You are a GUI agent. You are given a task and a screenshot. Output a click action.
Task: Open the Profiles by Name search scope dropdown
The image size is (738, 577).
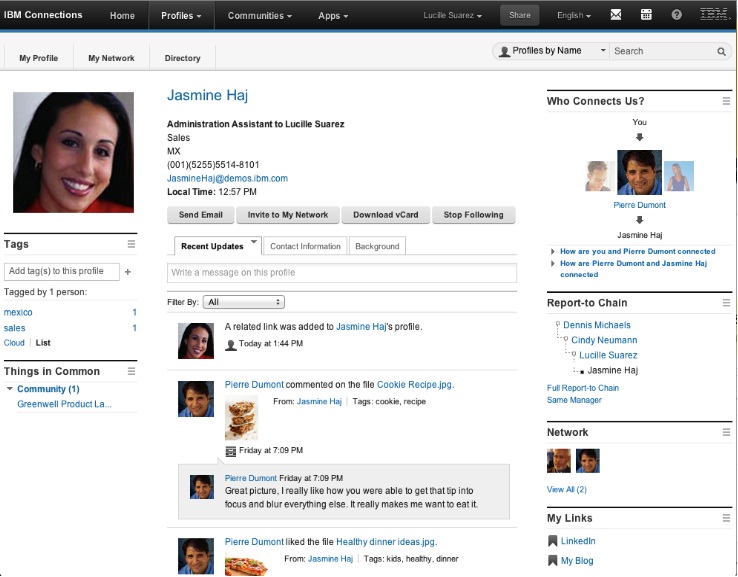(x=552, y=51)
